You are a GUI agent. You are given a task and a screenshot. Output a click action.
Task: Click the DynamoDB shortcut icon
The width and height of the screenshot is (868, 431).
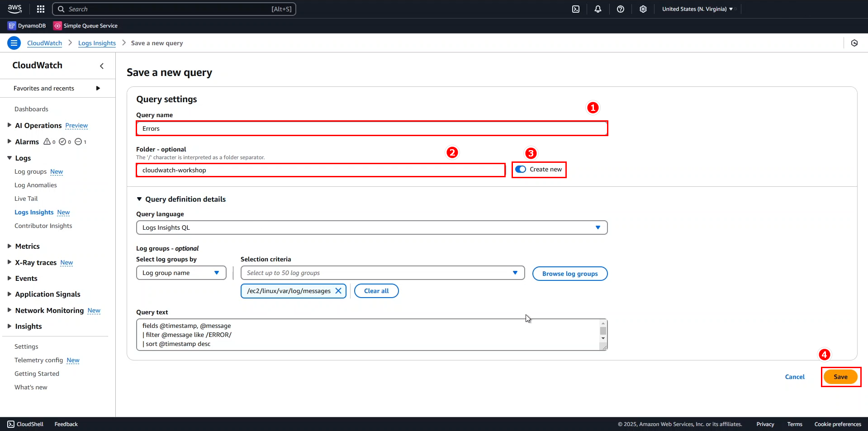(12, 26)
